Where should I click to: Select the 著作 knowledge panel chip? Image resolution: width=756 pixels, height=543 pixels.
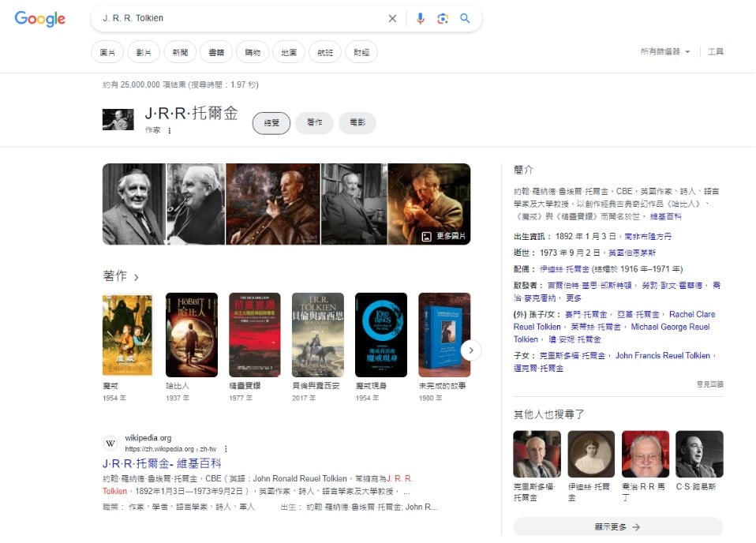coord(315,122)
